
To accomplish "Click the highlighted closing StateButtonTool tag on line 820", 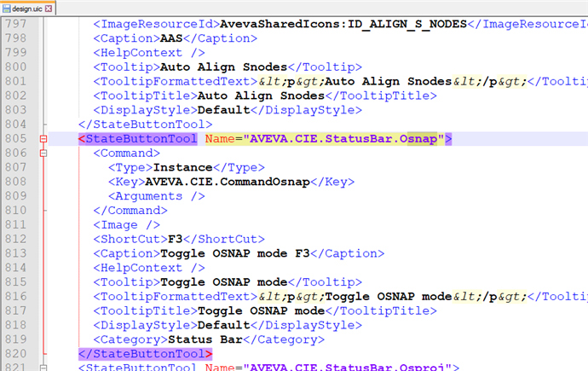I will 145,354.
